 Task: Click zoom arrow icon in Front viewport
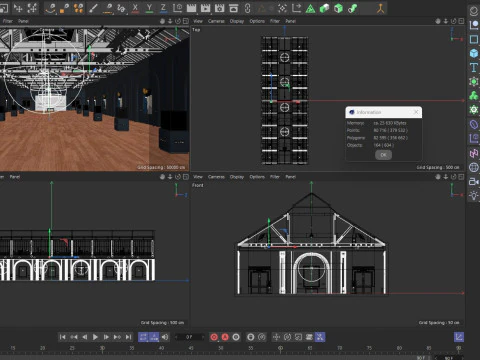(x=446, y=177)
